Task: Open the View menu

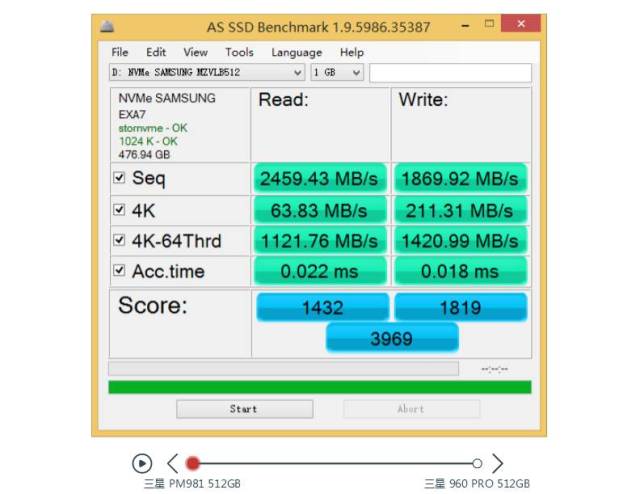Action: 196,52
